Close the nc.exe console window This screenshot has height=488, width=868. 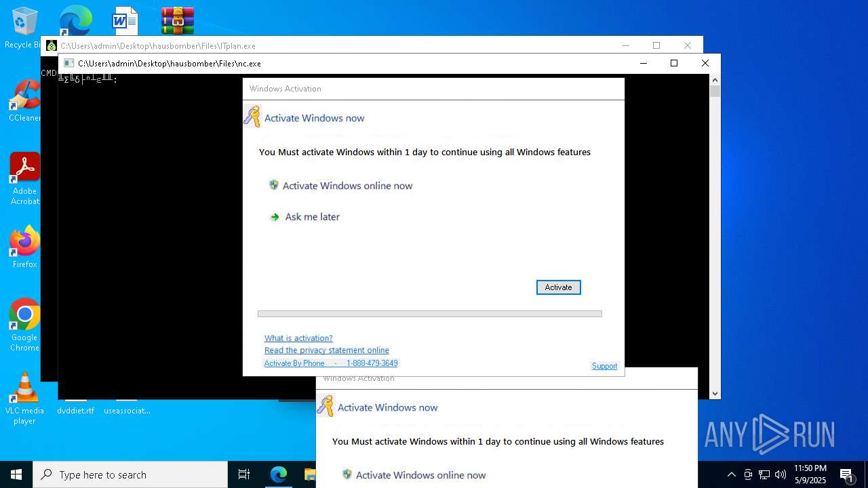(705, 63)
